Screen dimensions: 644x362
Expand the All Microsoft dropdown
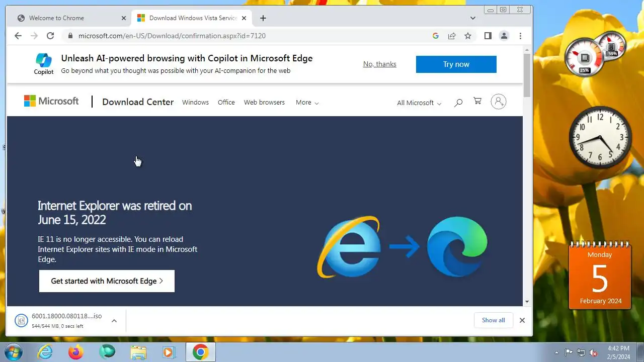[419, 103]
